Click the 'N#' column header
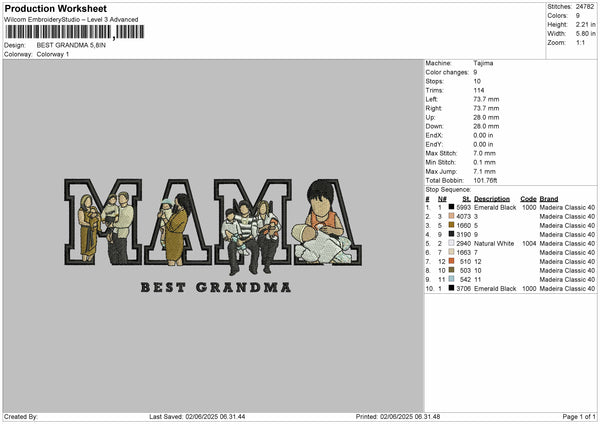 pos(442,199)
